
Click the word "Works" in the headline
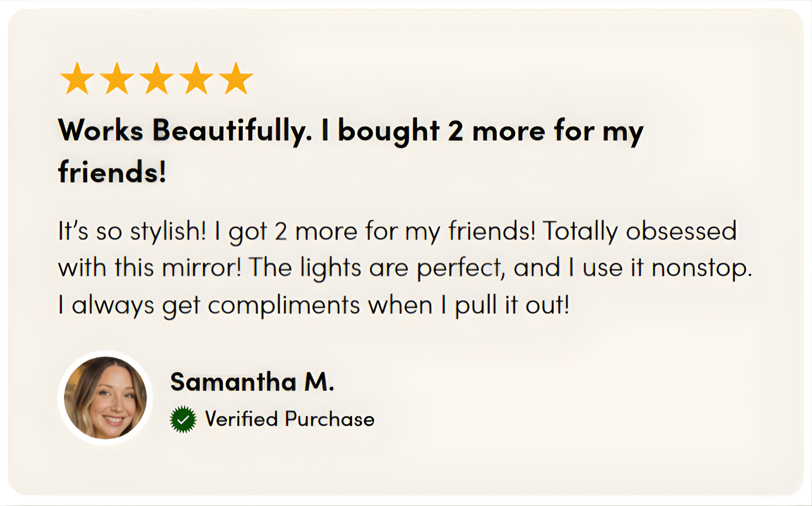(101, 131)
